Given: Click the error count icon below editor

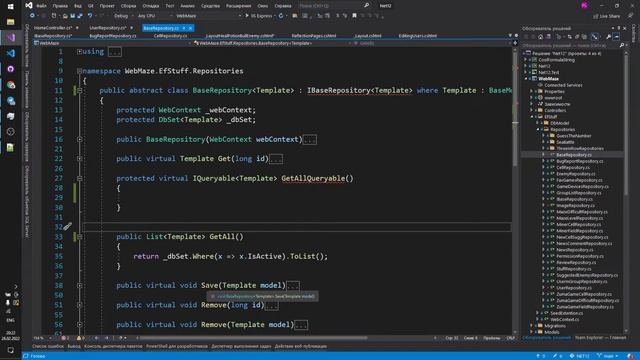Looking at the screenshot, I should tap(64, 338).
